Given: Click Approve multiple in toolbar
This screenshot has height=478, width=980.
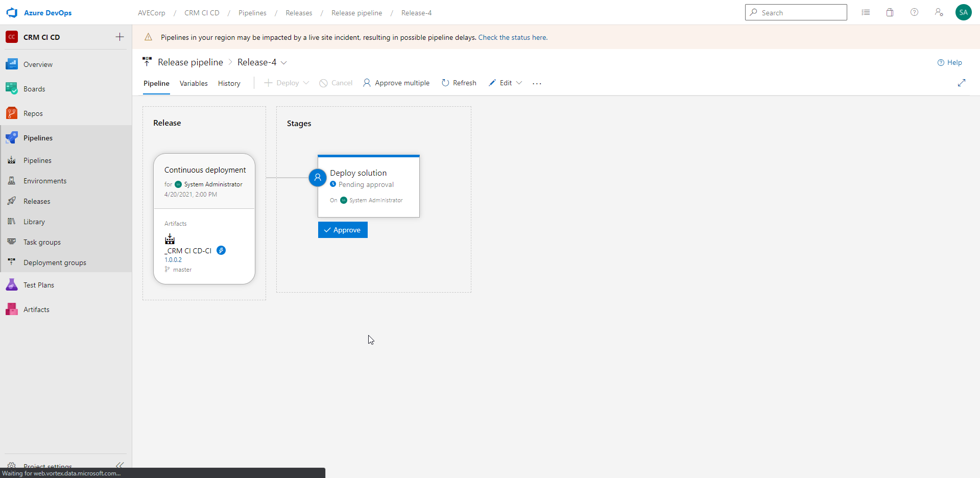Looking at the screenshot, I should tap(397, 83).
